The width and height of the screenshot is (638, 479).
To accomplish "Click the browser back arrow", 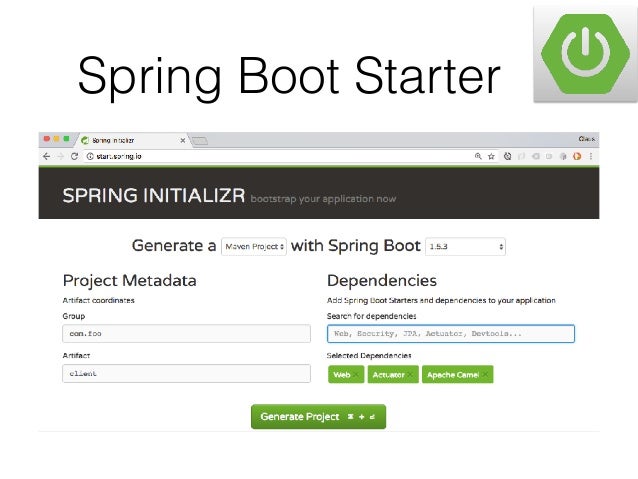I will 46,156.
